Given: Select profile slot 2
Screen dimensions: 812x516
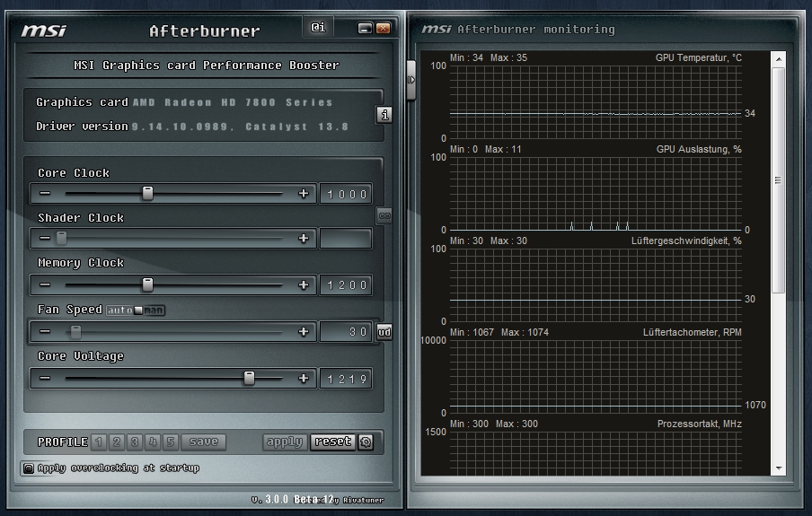Looking at the screenshot, I should tap(117, 442).
